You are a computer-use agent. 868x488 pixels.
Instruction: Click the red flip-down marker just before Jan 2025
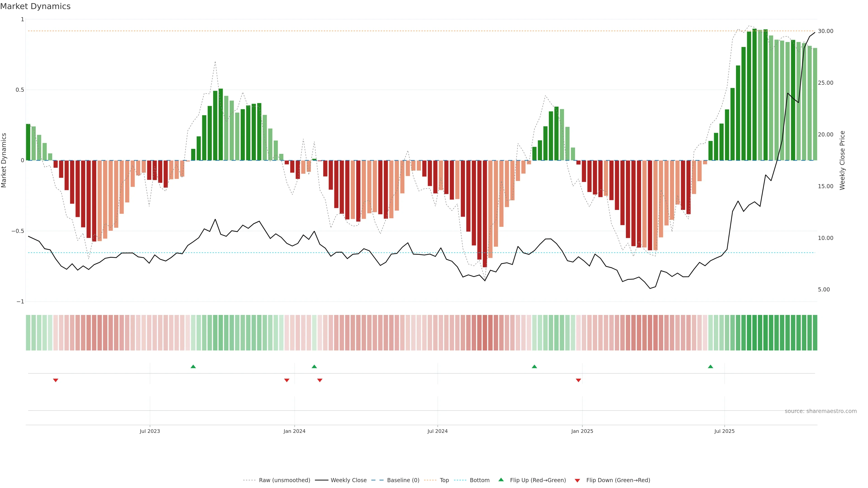[x=578, y=380]
